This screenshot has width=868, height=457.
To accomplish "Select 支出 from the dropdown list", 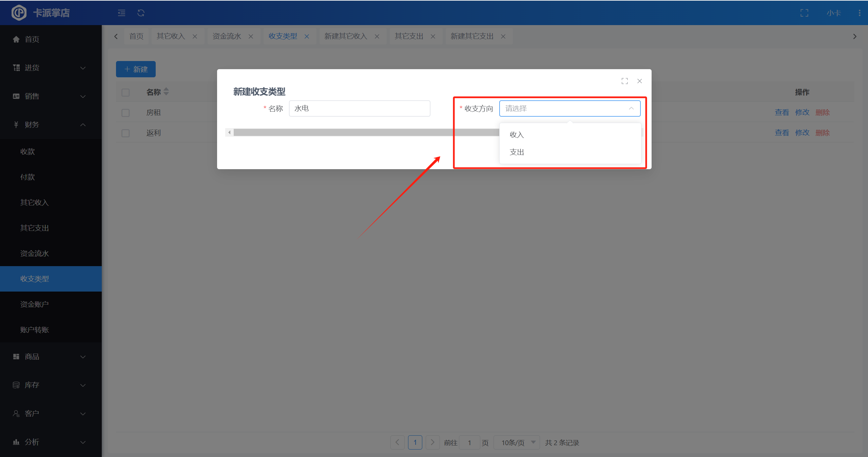I will (x=517, y=152).
